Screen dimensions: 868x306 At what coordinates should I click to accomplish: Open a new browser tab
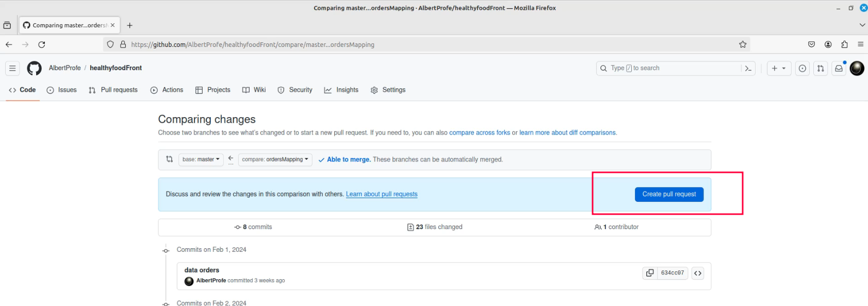pyautogui.click(x=130, y=25)
